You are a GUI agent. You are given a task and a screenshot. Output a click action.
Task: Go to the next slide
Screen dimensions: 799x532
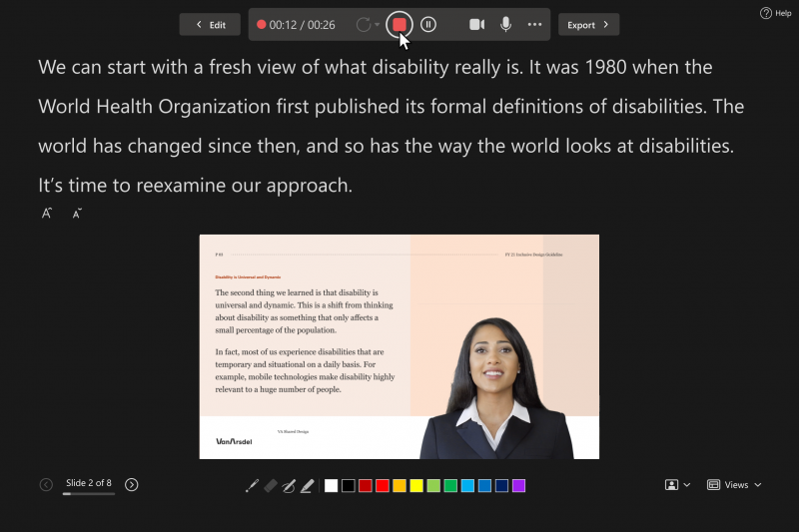(x=132, y=485)
